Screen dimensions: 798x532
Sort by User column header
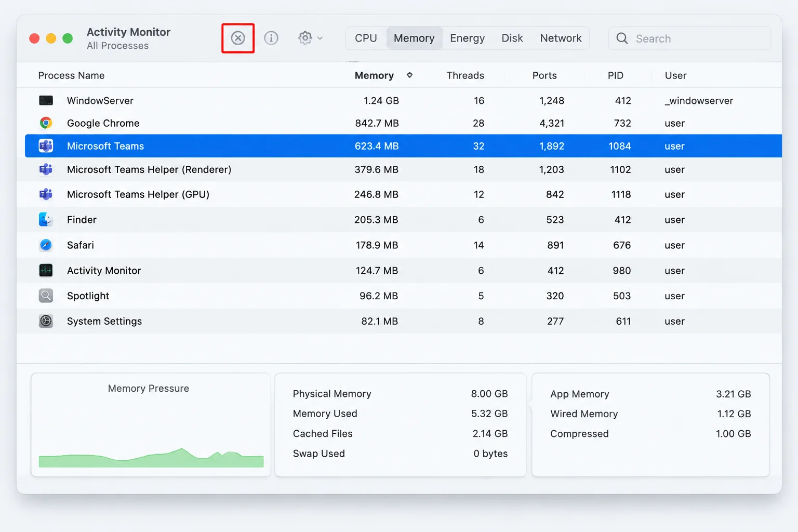click(x=676, y=75)
